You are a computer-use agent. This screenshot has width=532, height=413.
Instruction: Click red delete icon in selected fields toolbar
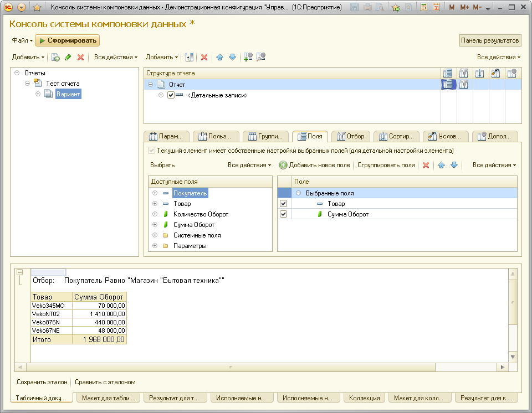(426, 165)
